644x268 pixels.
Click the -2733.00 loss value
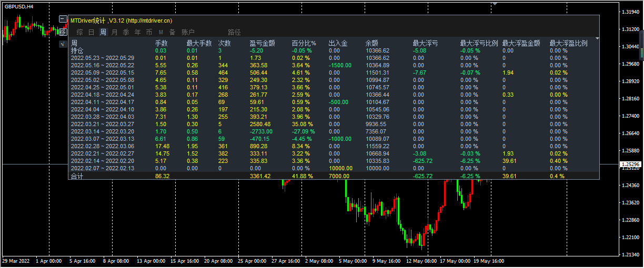click(261, 131)
